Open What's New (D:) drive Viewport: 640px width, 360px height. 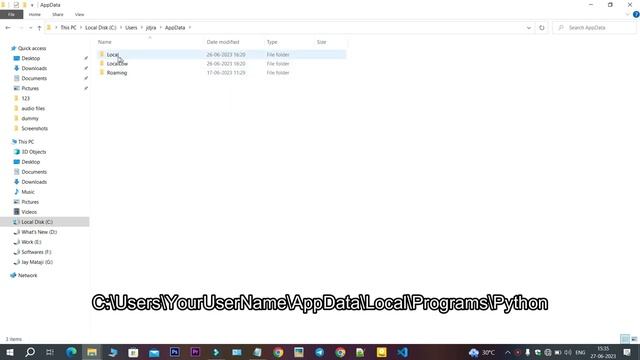(39, 232)
